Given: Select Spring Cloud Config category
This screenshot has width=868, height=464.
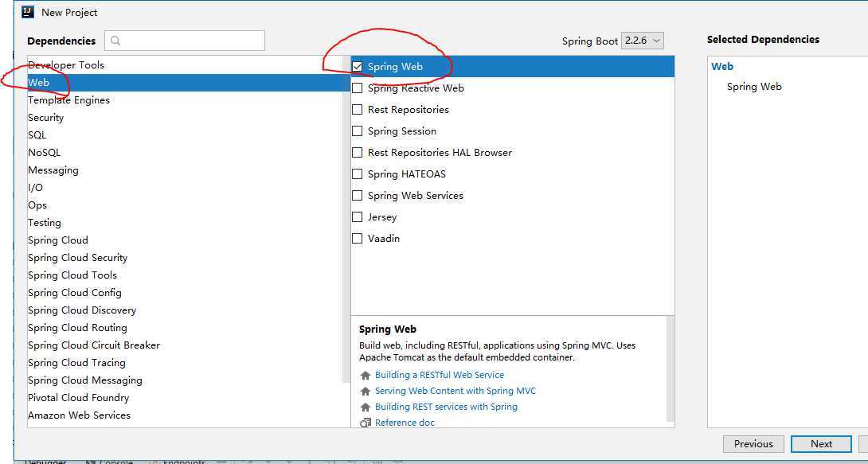Looking at the screenshot, I should pyautogui.click(x=186, y=293).
